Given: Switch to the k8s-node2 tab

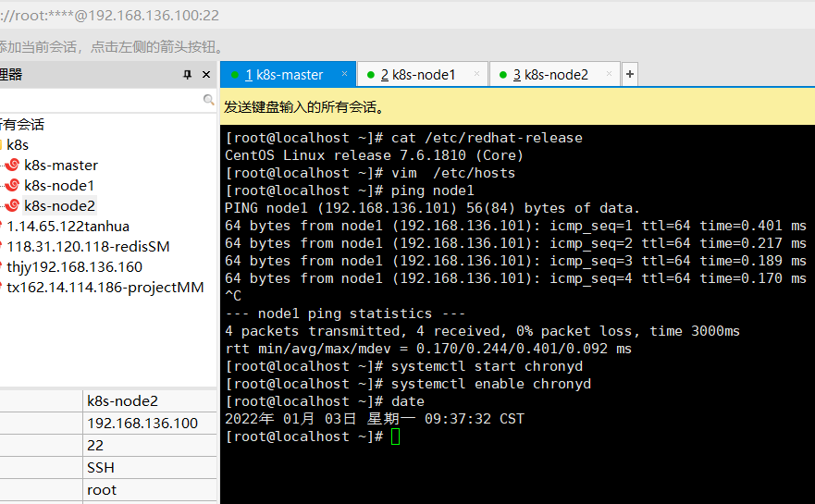Looking at the screenshot, I should 555,74.
